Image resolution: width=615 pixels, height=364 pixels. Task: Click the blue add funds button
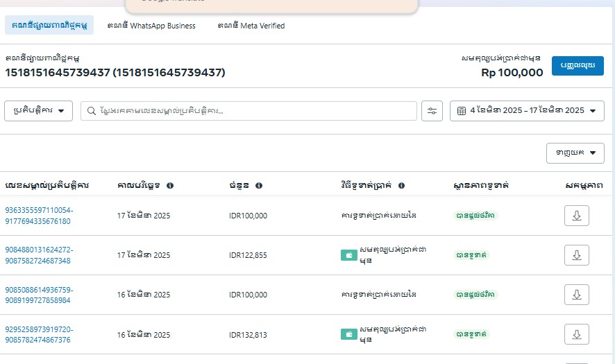pos(578,66)
